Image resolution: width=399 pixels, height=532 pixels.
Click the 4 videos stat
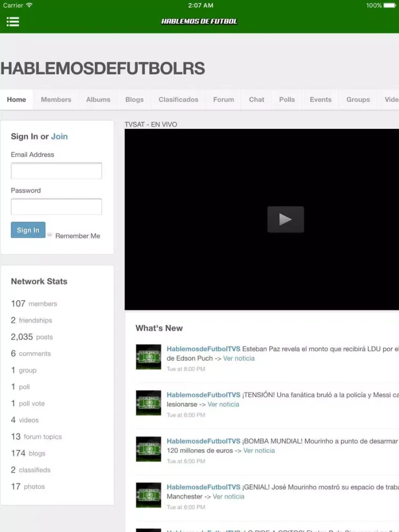[x=25, y=420]
